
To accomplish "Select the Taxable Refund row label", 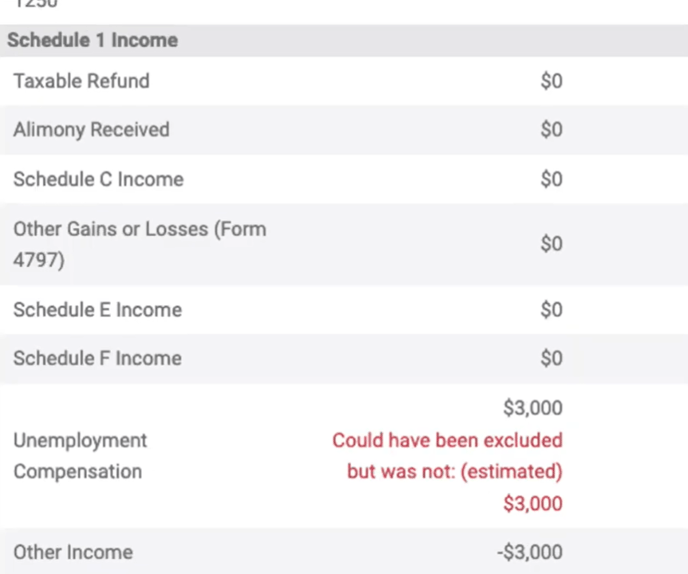I will click(x=82, y=81).
